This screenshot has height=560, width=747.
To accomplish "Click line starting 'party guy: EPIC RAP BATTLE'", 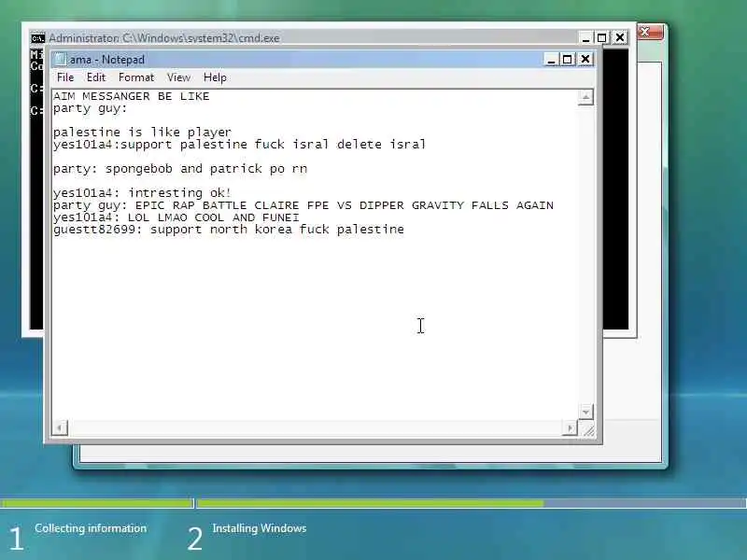I will [303, 205].
